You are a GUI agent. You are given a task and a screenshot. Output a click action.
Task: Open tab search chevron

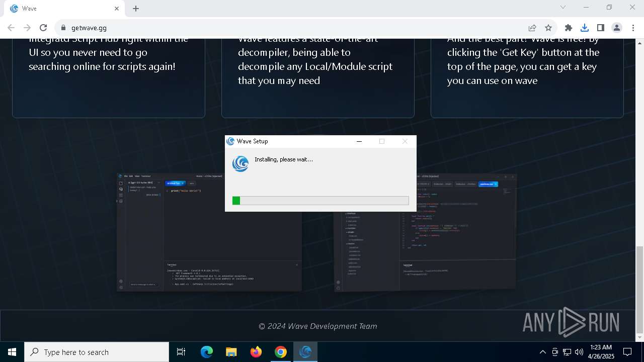click(x=563, y=8)
